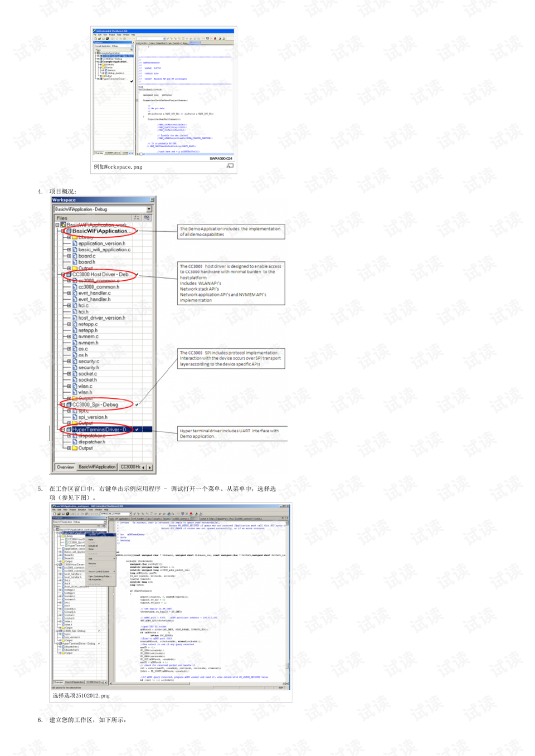
Task: Click spi_version.h file icon in large Workspace panel
Action: click(x=75, y=417)
